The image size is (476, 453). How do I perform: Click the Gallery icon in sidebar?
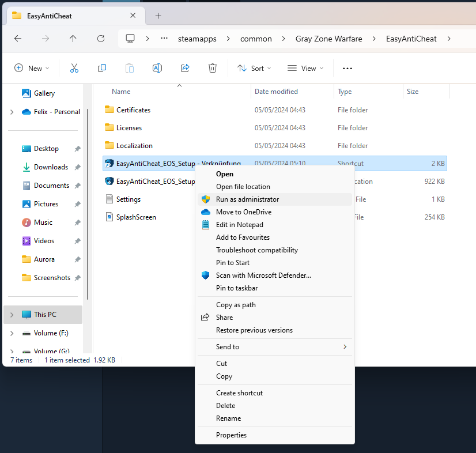27,93
